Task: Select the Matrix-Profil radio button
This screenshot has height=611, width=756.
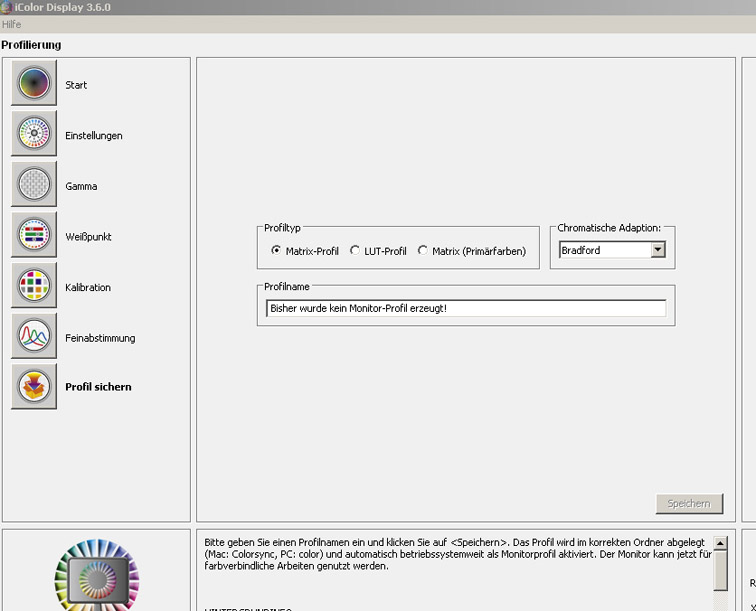Action: tap(276, 251)
